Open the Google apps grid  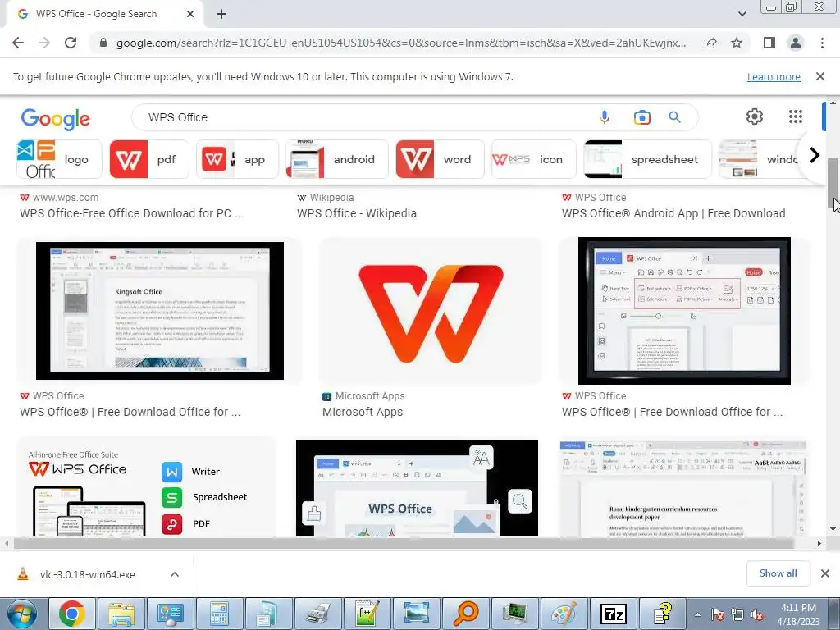(796, 116)
